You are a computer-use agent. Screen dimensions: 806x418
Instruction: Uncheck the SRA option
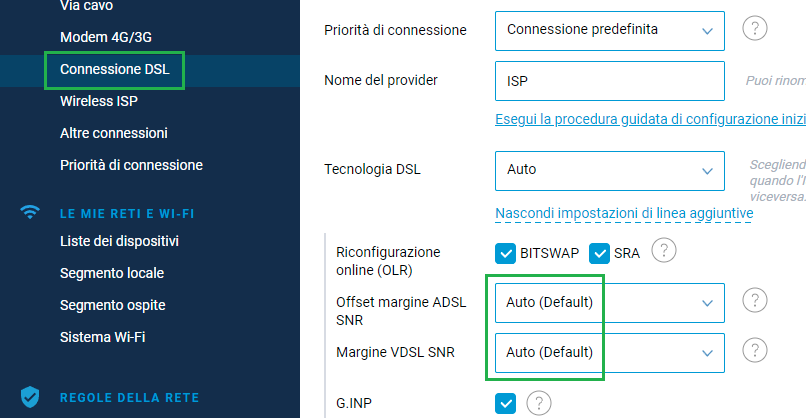click(599, 253)
